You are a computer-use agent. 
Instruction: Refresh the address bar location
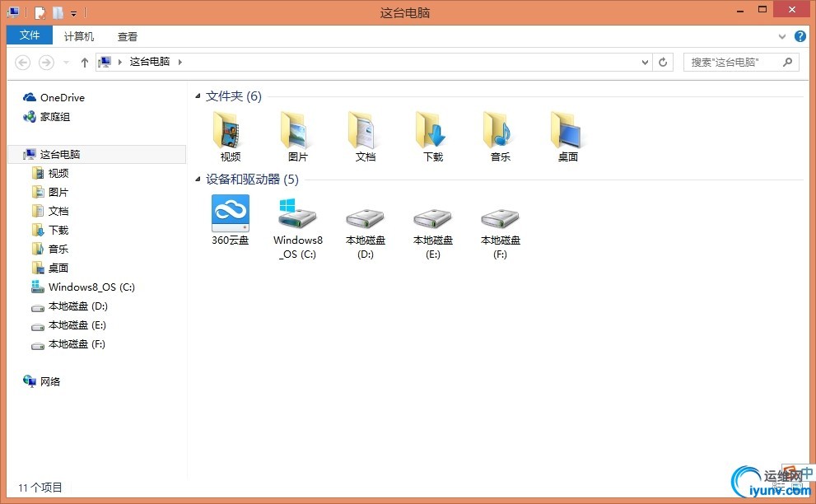coord(663,63)
